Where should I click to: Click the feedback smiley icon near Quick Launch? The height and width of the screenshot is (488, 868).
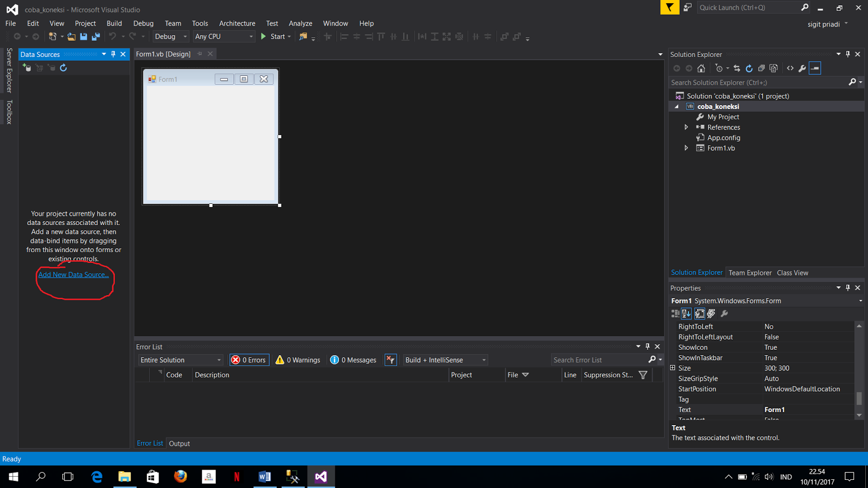pos(687,8)
